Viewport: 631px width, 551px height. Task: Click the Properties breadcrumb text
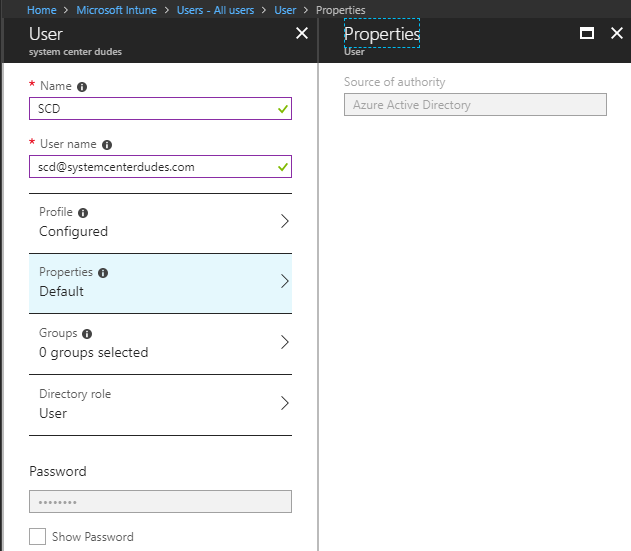340,10
